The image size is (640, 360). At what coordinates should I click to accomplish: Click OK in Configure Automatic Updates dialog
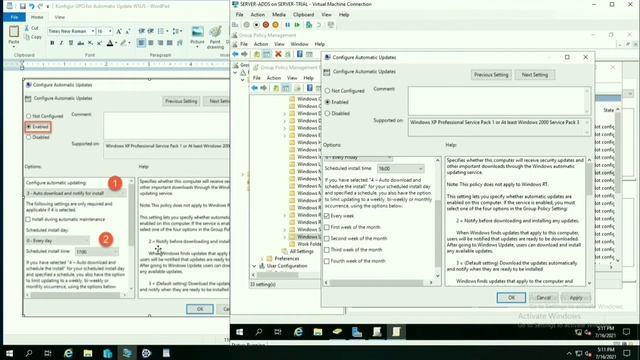511,298
